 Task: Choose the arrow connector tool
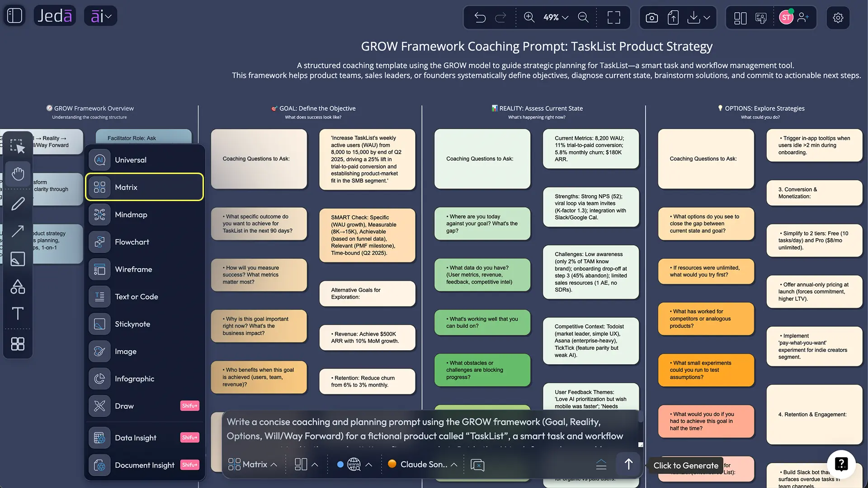18,231
